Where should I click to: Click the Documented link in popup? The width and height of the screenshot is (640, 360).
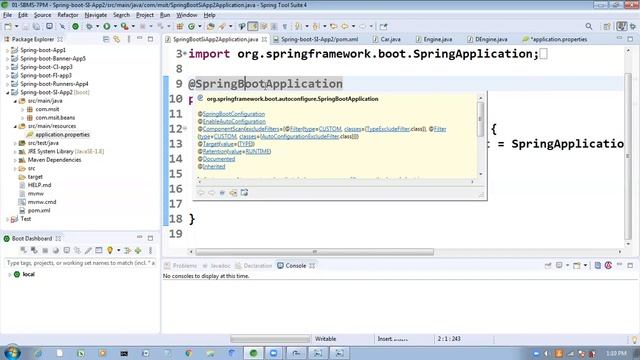[x=219, y=159]
